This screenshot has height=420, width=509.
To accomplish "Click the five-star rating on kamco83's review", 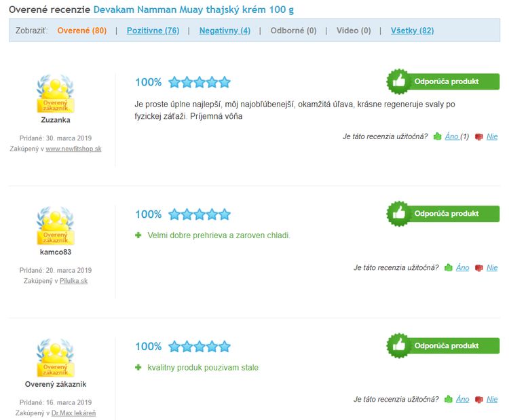I will (x=200, y=214).
